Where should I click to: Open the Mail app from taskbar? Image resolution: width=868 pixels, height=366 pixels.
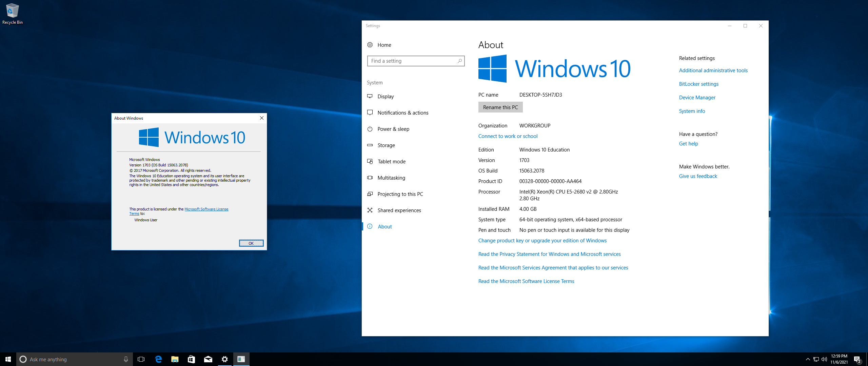tap(208, 359)
